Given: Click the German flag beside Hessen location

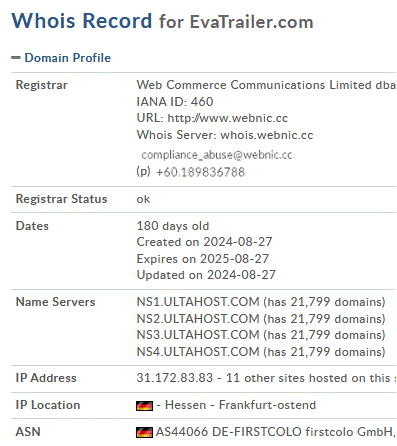Looking at the screenshot, I should (x=144, y=406).
